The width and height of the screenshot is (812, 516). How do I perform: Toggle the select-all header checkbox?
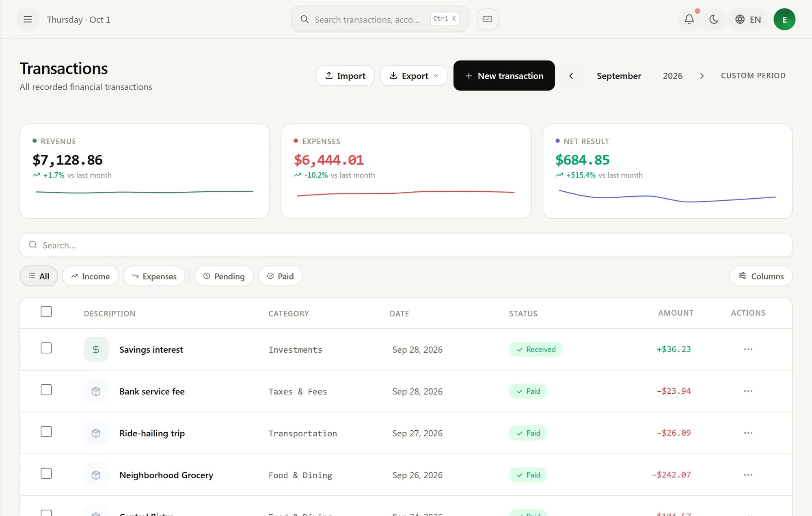coord(46,312)
